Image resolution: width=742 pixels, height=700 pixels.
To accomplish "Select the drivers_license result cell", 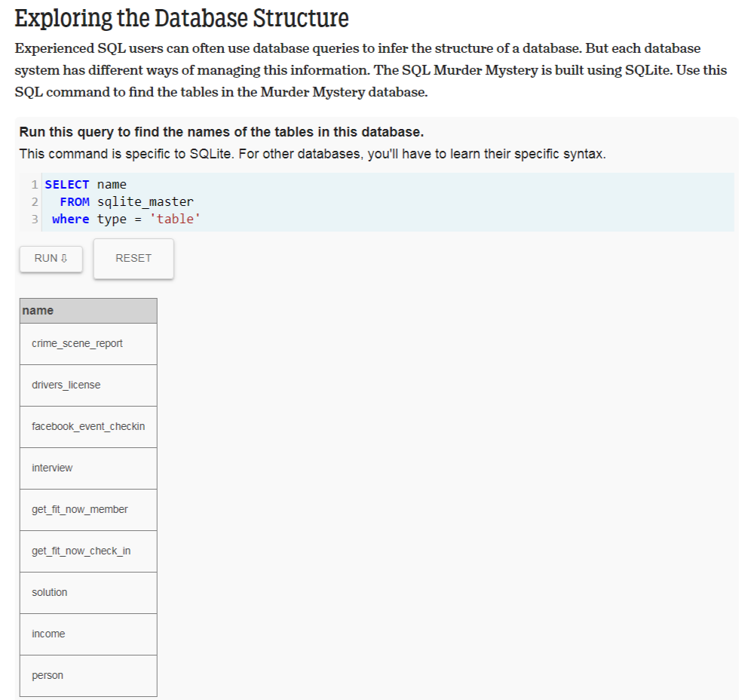I will [88, 385].
